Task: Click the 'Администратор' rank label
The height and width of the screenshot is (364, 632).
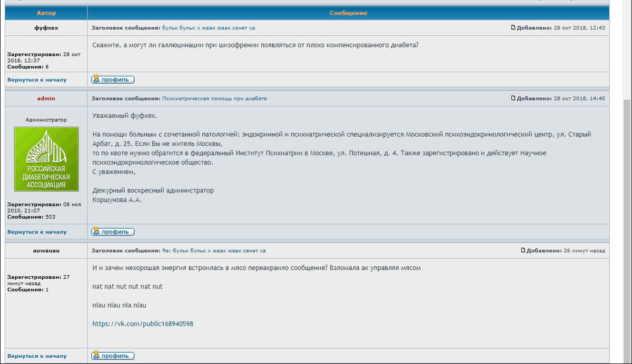Action: click(x=46, y=120)
